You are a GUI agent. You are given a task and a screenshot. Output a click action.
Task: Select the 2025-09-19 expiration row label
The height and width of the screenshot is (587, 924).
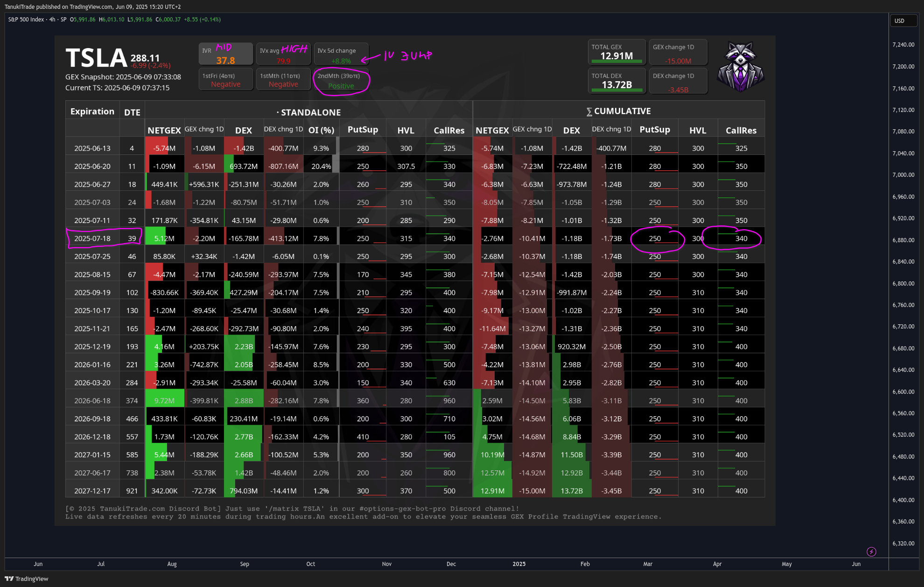click(x=92, y=293)
